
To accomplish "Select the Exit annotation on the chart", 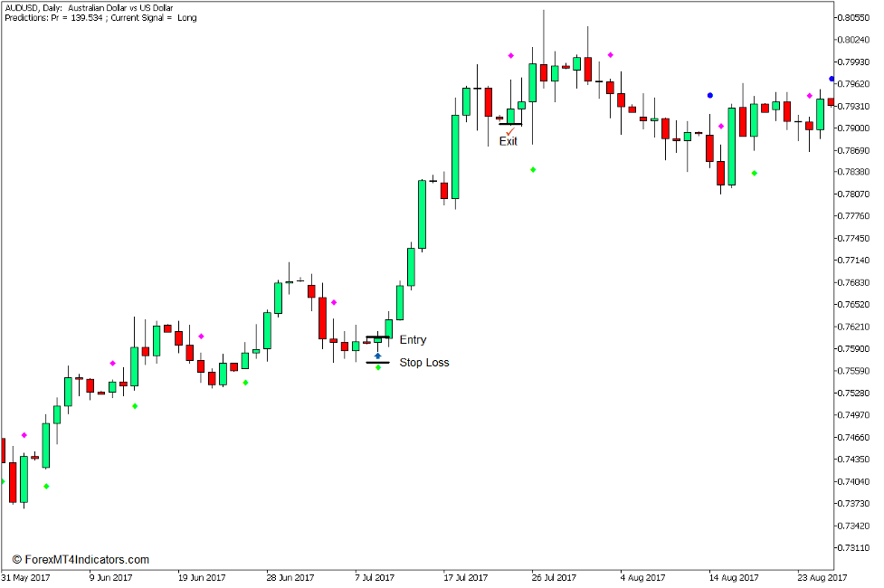I will click(x=509, y=141).
